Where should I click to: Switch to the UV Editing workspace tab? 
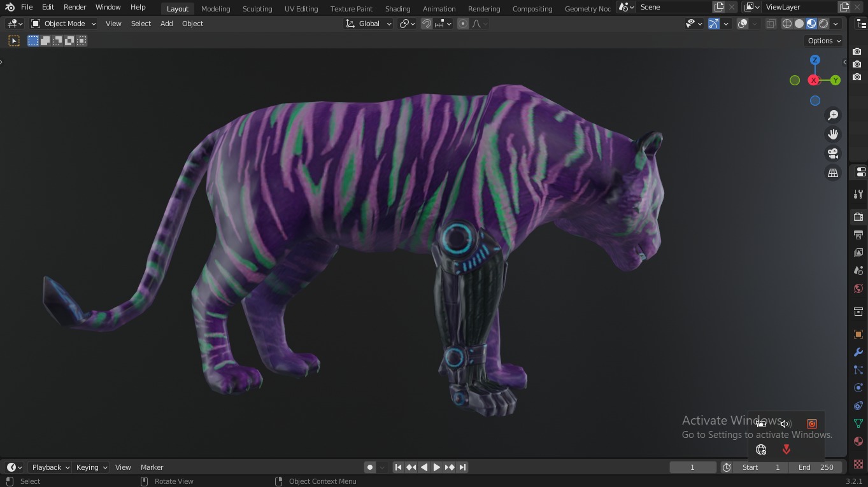coord(301,9)
